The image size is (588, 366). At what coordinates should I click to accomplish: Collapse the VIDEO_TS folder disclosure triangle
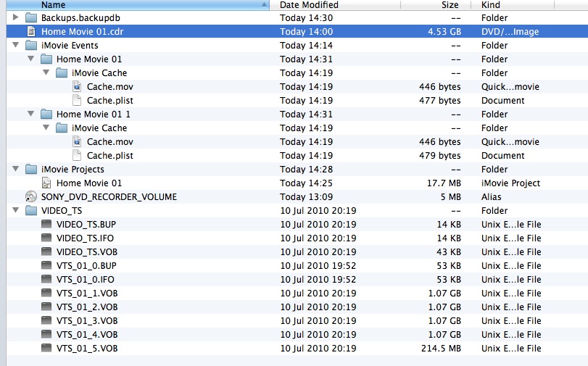coord(15,210)
